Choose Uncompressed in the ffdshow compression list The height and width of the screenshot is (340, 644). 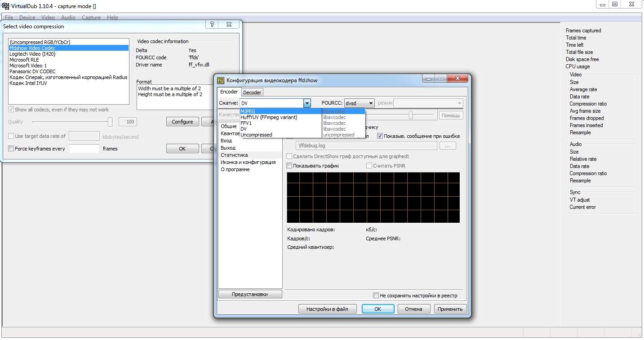coord(281,135)
